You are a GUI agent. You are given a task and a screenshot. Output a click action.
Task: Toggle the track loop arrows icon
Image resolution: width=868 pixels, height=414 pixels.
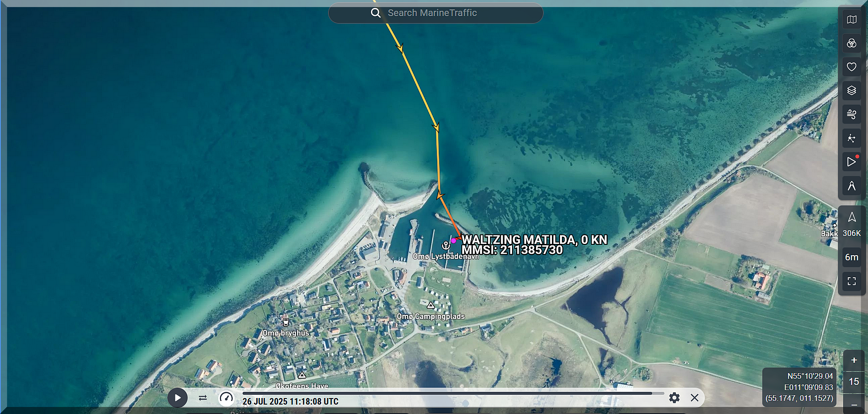203,398
